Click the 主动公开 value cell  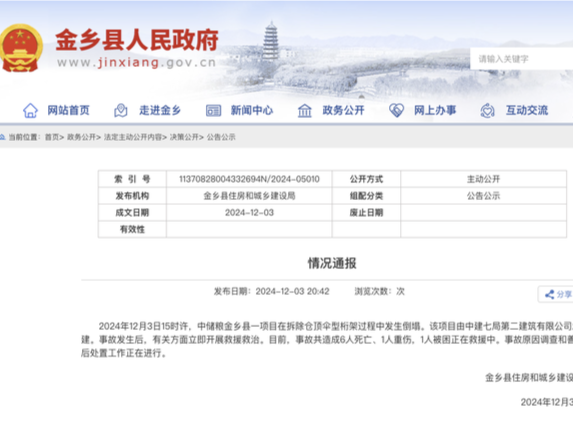tap(483, 179)
